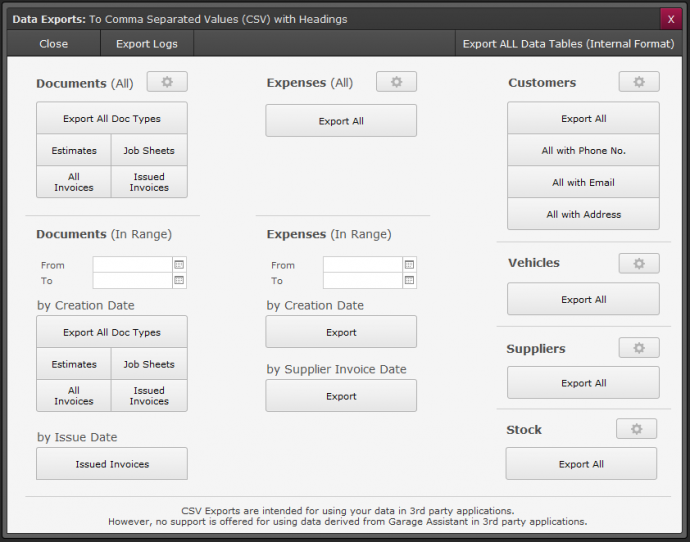
Task: Open the Export Logs menu item
Action: click(x=147, y=44)
